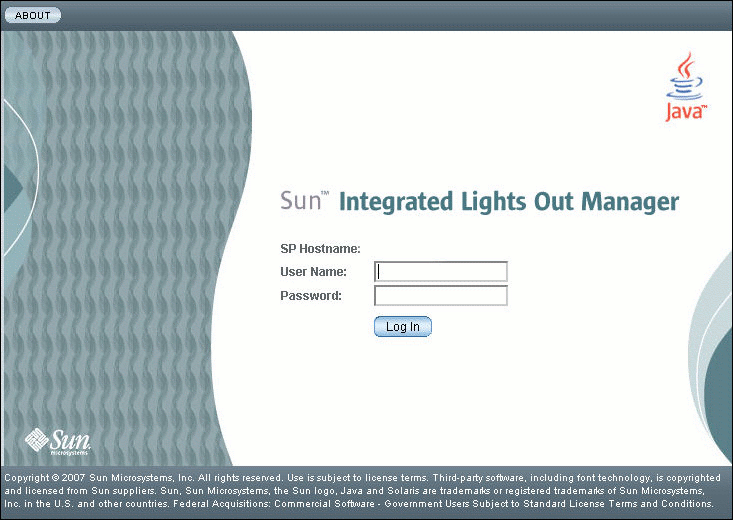The width and height of the screenshot is (733, 520).
Task: Submit with the Log In button
Action: click(402, 326)
